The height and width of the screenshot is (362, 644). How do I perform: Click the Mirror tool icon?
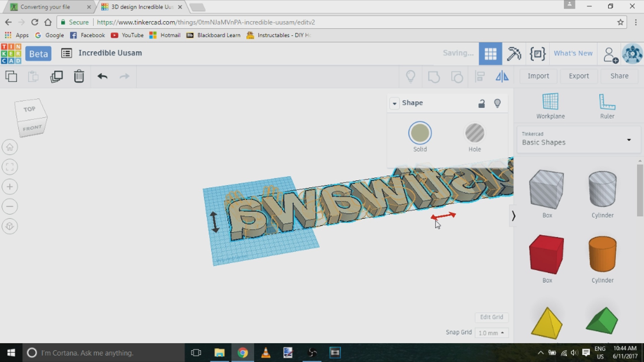(x=502, y=76)
